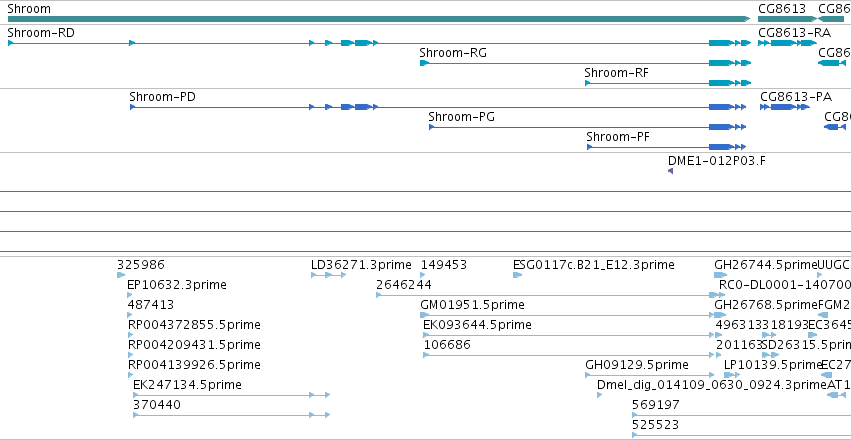Click the LD36271.3prime EST glyph
851x440 pixels.
click(x=328, y=275)
